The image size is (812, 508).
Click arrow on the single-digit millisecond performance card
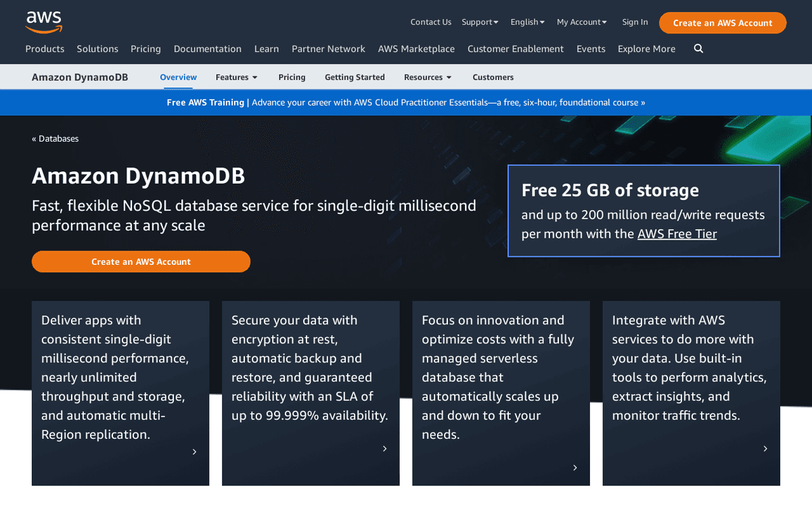pyautogui.click(x=194, y=452)
